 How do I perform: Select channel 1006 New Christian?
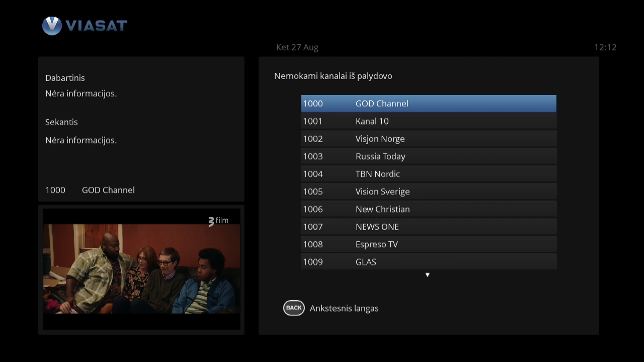point(429,209)
